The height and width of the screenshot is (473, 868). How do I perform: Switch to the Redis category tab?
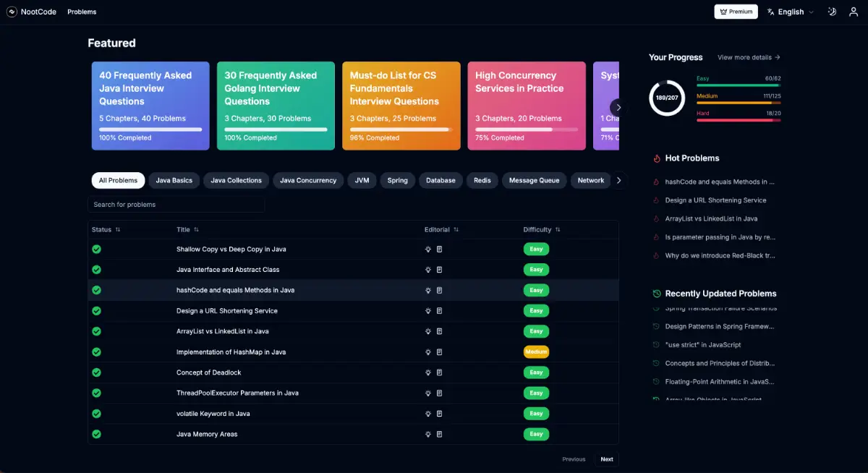(482, 180)
